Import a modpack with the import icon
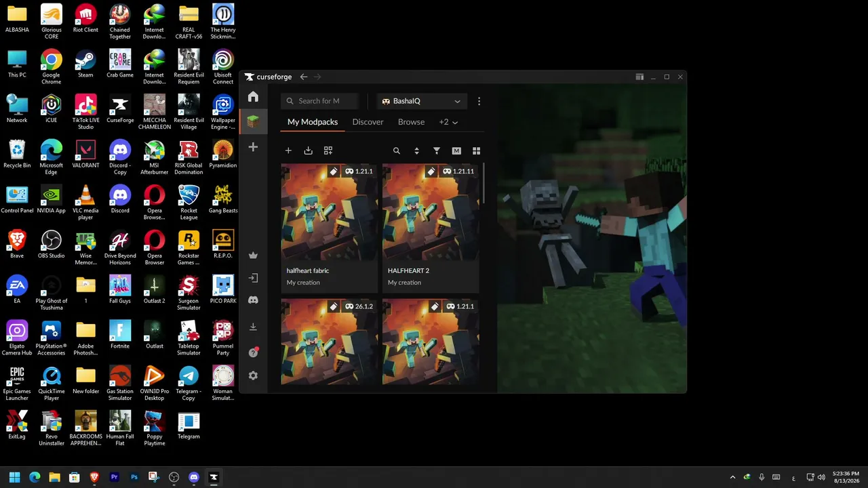Screen dimensions: 868x488 pyautogui.click(x=308, y=150)
